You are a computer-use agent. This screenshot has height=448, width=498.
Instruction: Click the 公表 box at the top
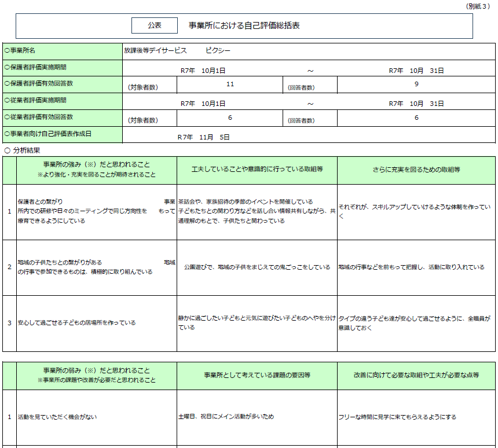click(154, 25)
